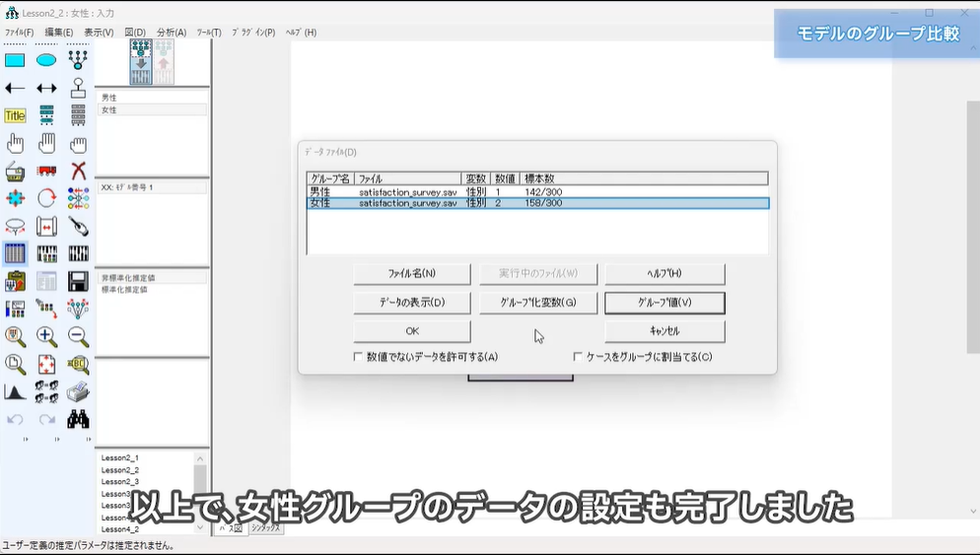Click the zoom in magnifier icon
Screen dimensions: 980x555
click(x=46, y=336)
